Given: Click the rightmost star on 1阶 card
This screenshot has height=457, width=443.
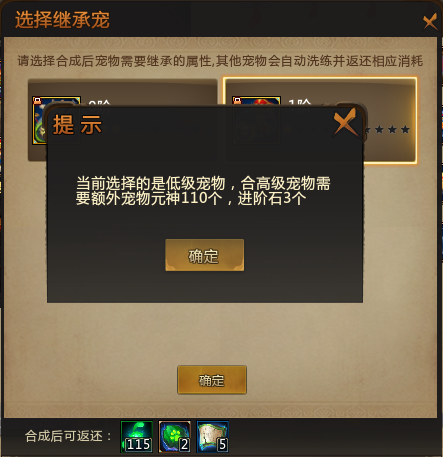Looking at the screenshot, I should 405,129.
